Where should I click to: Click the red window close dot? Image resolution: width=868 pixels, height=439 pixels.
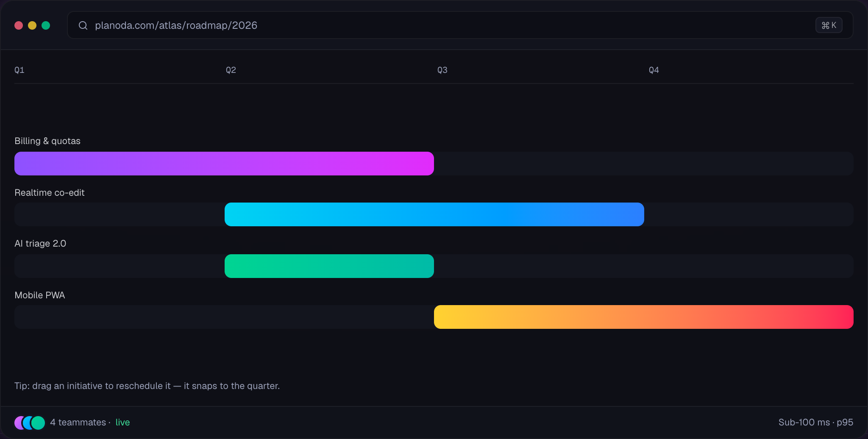click(19, 25)
